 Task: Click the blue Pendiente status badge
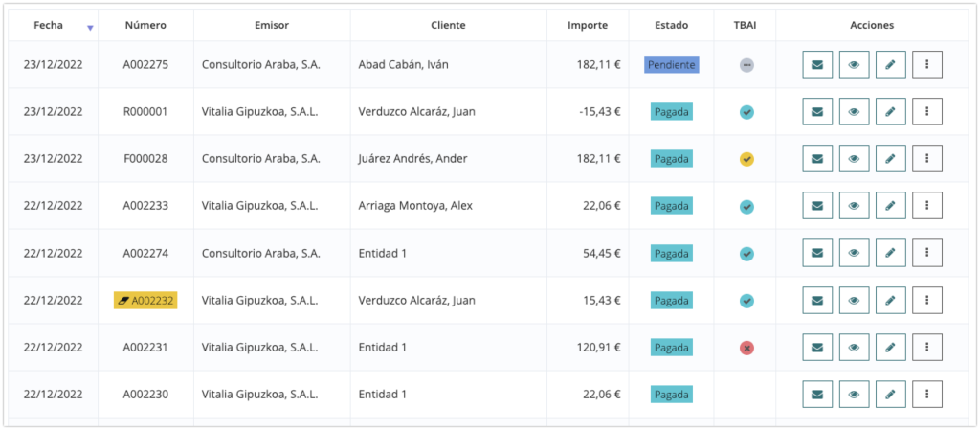pos(671,65)
